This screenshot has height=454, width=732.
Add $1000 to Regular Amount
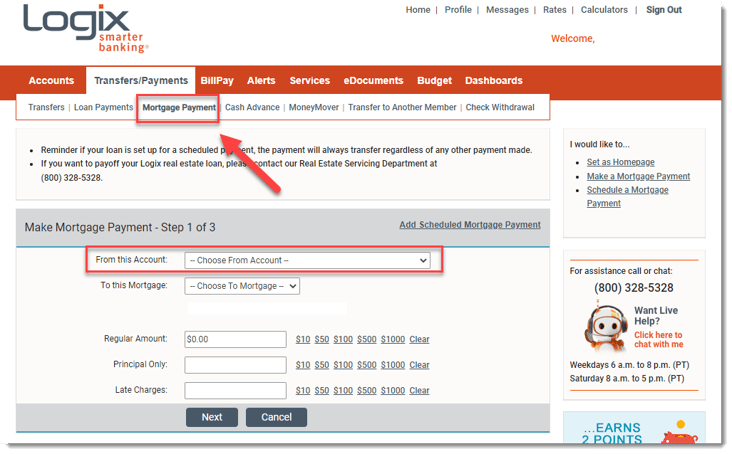pos(393,340)
